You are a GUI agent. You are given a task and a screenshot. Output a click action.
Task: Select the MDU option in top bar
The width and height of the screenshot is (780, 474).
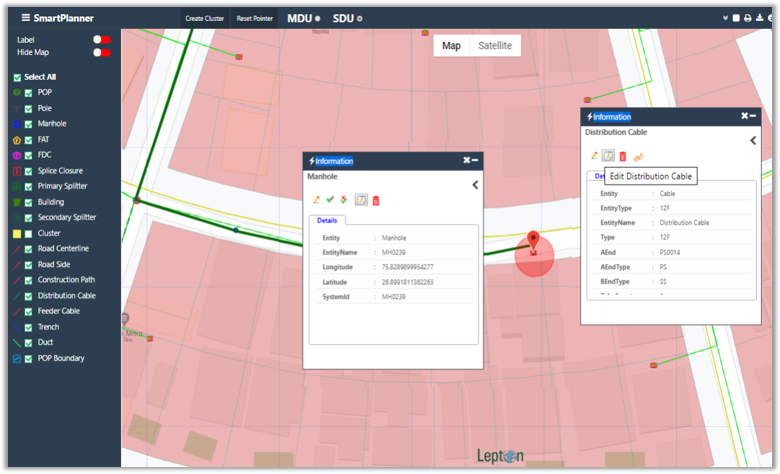(303, 18)
